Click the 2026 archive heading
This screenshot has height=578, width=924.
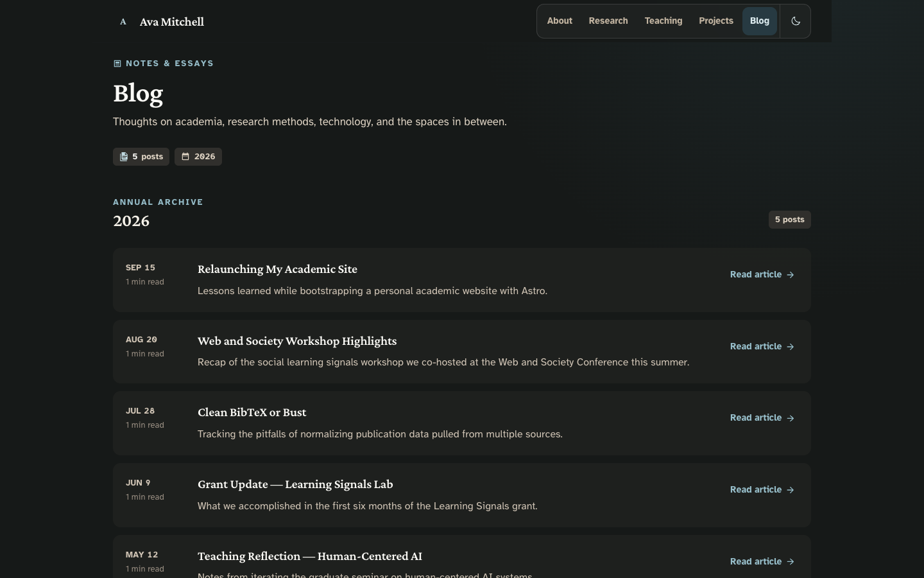[132, 221]
